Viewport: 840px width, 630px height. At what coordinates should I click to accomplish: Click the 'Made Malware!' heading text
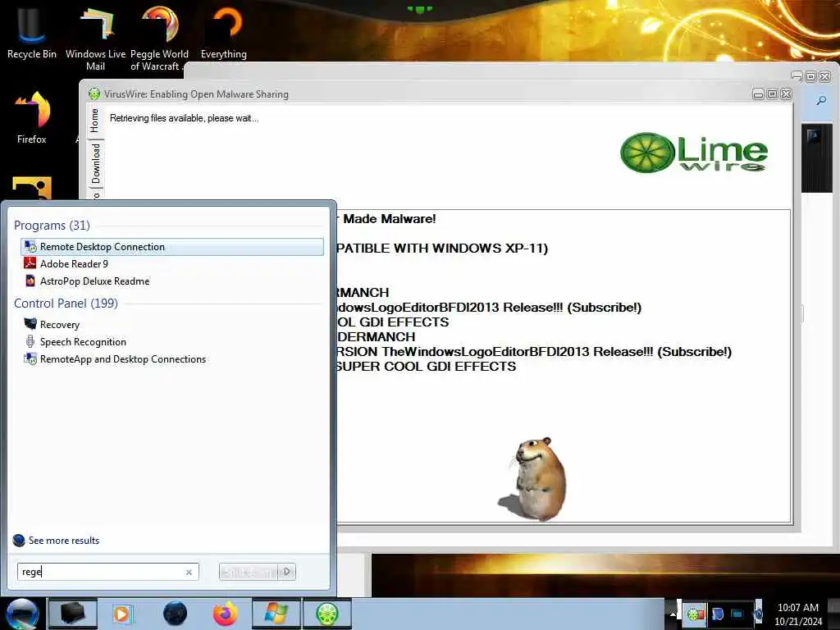tap(390, 218)
